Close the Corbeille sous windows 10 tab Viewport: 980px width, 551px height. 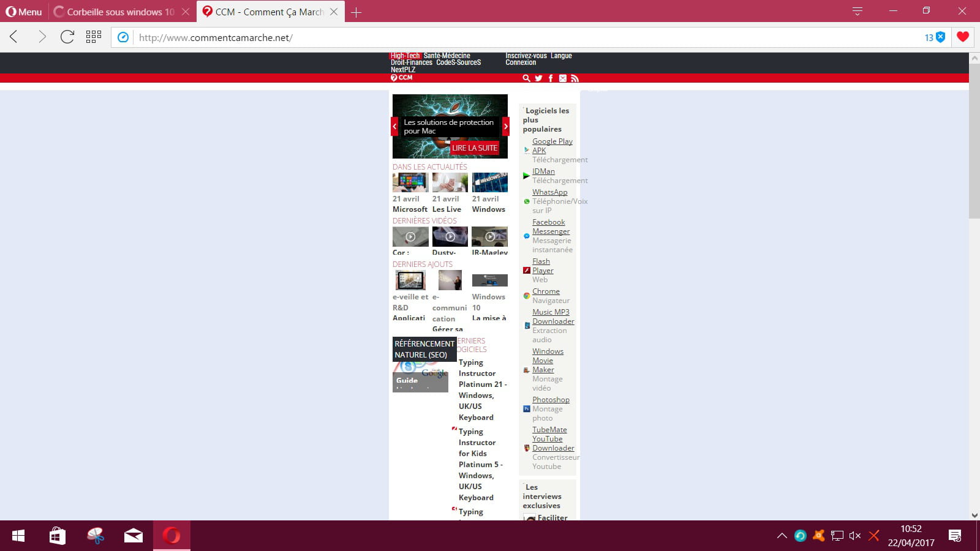[186, 12]
